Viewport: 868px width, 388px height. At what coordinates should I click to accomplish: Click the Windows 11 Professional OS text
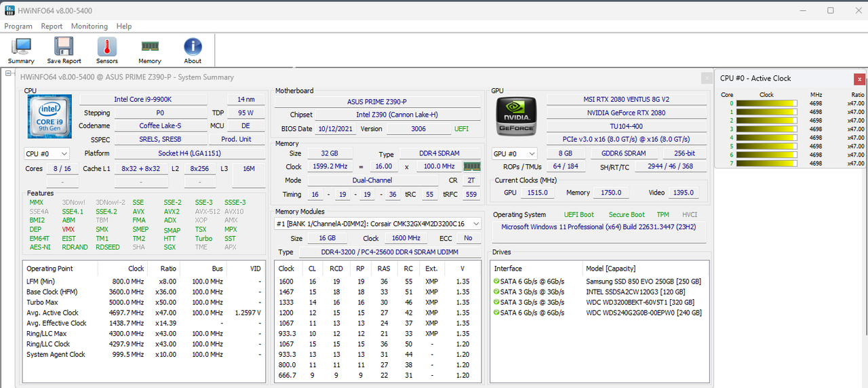point(599,227)
